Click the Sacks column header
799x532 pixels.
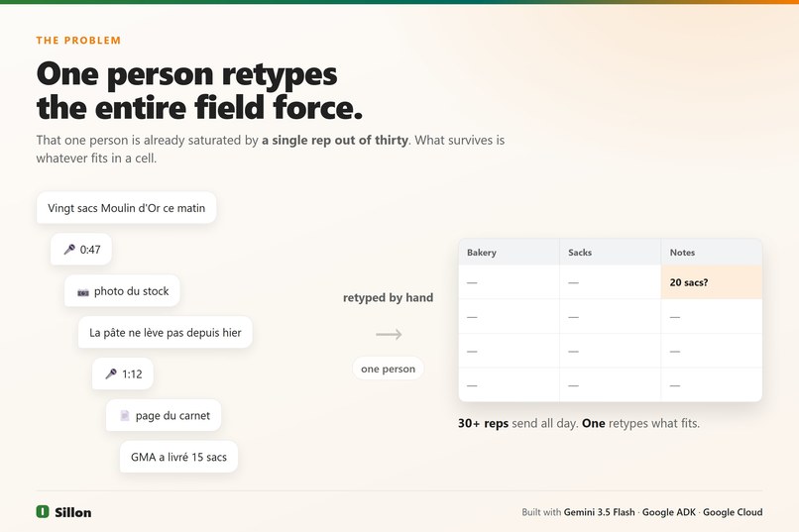click(x=611, y=252)
